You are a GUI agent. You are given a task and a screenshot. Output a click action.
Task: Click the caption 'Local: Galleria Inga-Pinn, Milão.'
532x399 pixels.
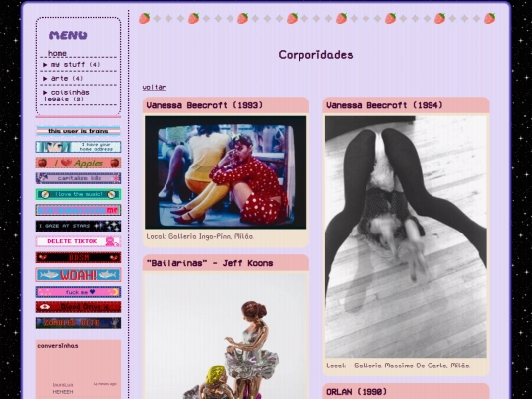pyautogui.click(x=200, y=236)
